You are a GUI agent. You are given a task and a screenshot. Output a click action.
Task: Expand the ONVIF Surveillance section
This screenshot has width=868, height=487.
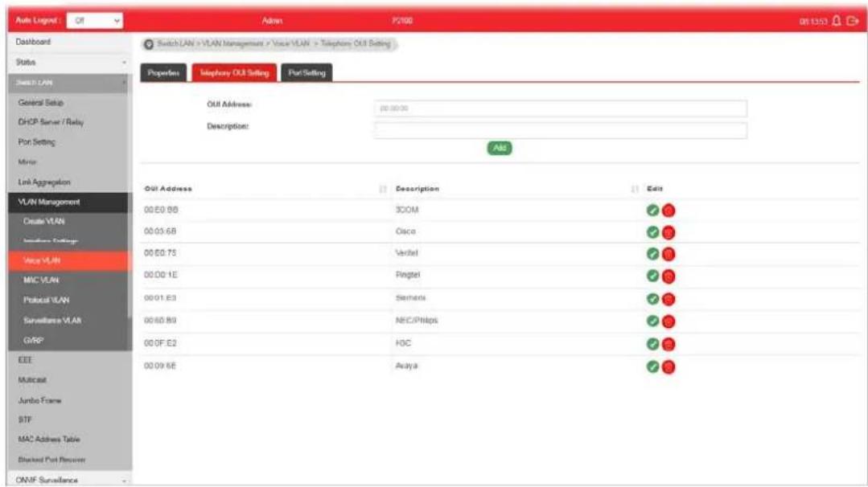69,480
